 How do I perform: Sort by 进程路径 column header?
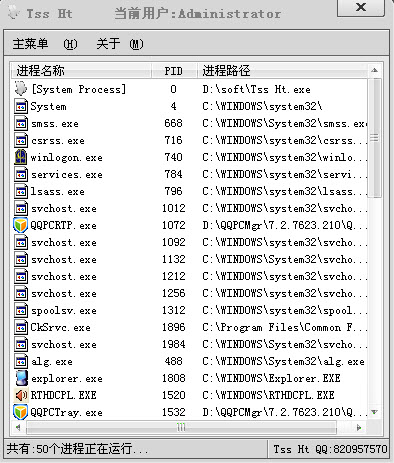(x=283, y=71)
